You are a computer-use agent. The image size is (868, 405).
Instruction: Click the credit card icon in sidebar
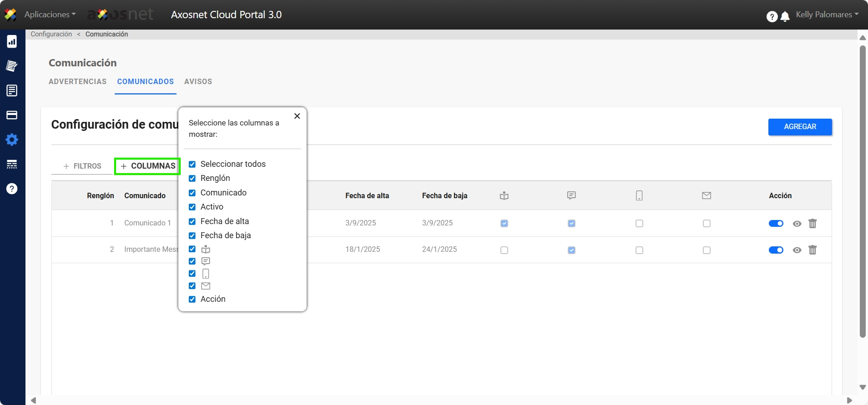point(12,115)
